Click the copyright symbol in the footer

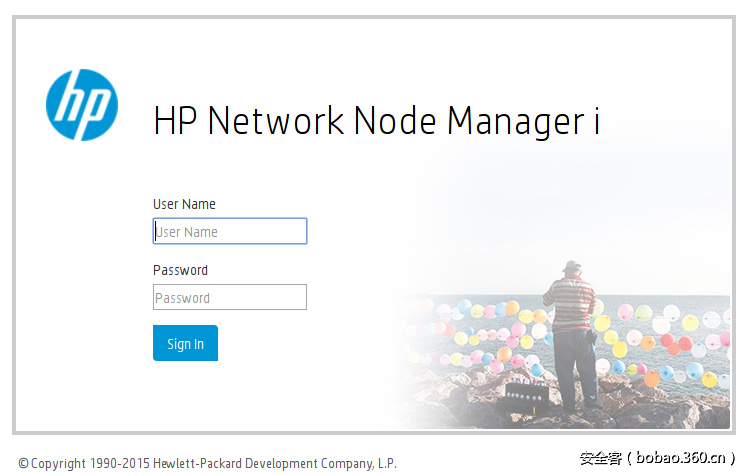24,463
